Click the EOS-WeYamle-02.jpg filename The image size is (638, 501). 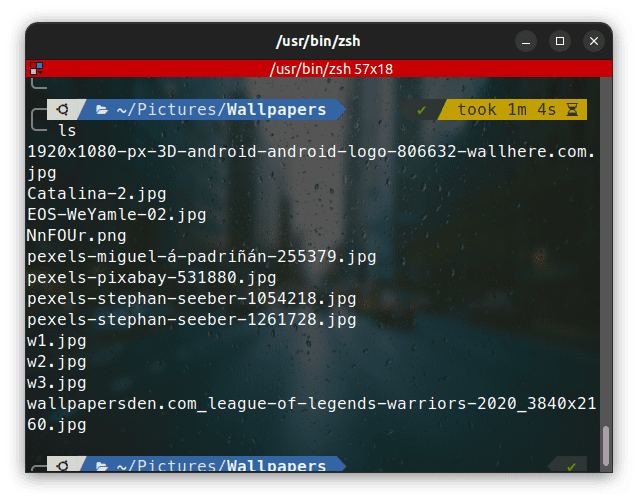point(116,214)
